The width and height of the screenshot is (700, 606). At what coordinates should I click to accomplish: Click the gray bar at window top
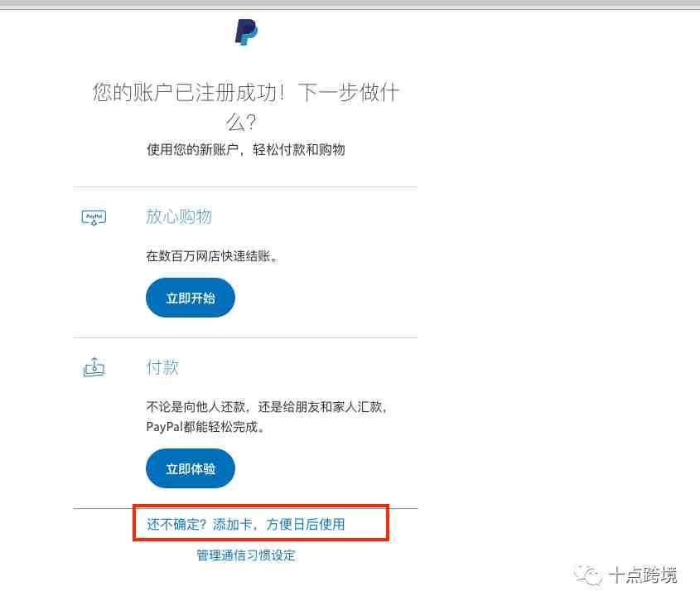click(350, 4)
